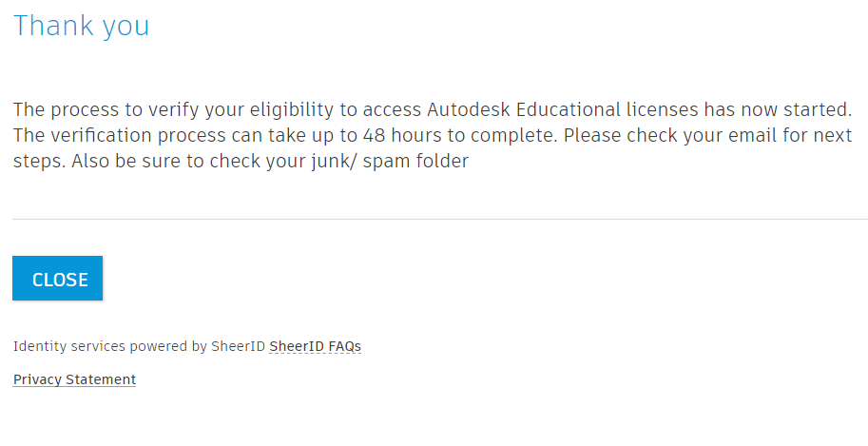
Task: Open the Privacy Statement link
Action: (74, 379)
